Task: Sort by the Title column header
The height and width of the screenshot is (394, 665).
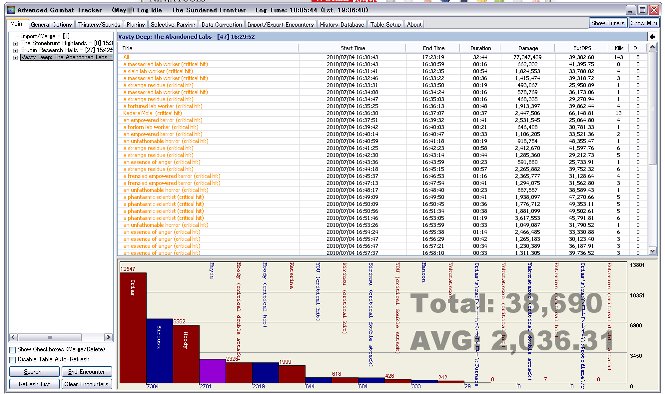Action: 208,48
